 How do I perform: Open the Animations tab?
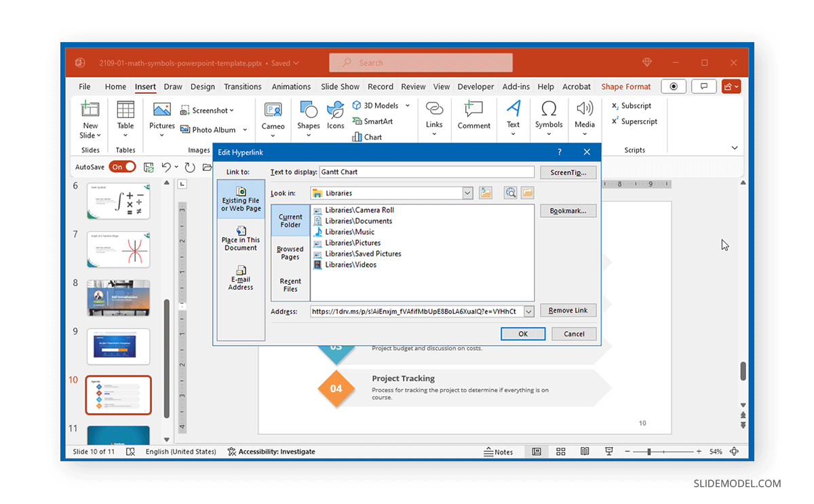click(x=291, y=87)
